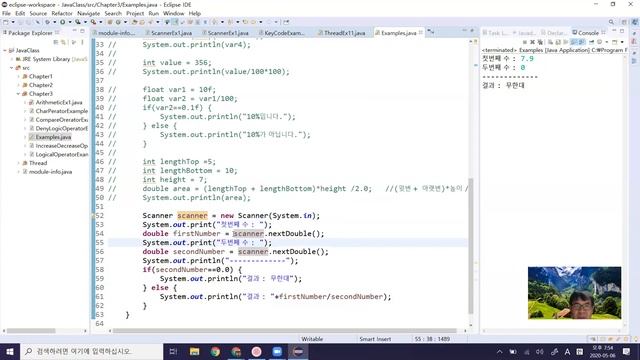Open the Zoom app from the taskbar
640x360 pixels.
pos(277,351)
